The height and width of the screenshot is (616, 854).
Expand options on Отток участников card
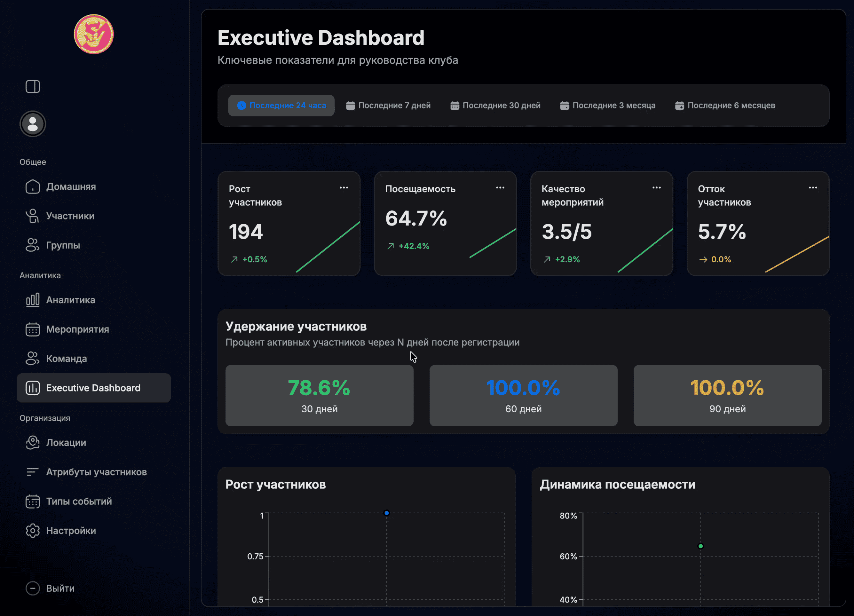pos(813,187)
